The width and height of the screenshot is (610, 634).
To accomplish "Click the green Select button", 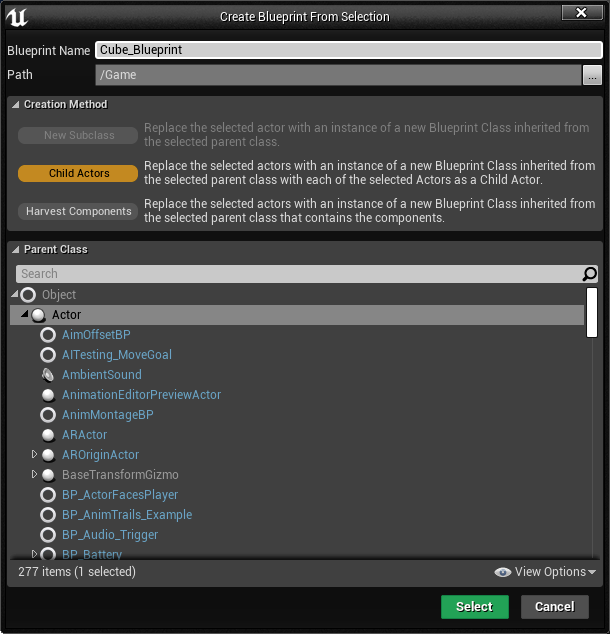I will (475, 607).
